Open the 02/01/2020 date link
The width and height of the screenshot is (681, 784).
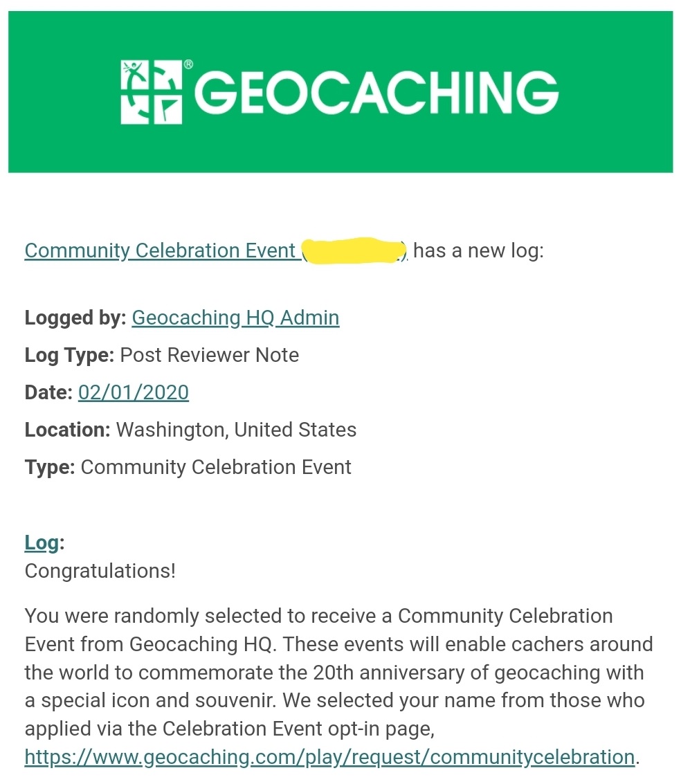134,392
